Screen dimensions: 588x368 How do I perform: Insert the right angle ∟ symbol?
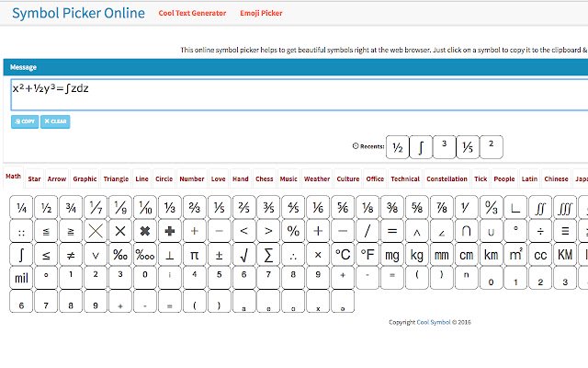[515, 207]
